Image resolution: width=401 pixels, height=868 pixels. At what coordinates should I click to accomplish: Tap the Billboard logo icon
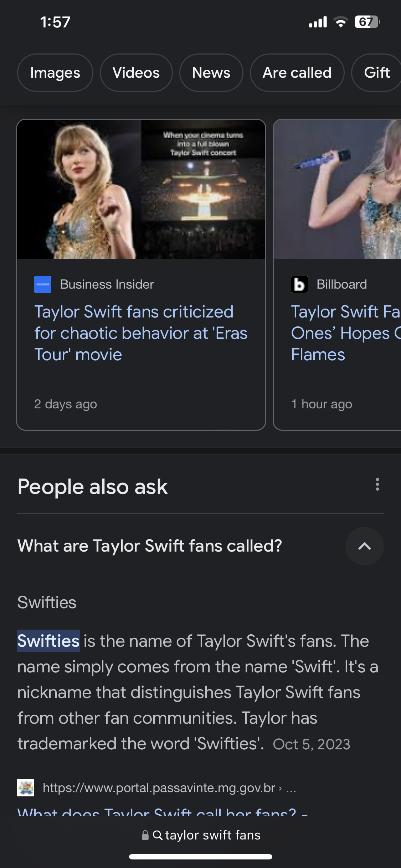coord(299,284)
